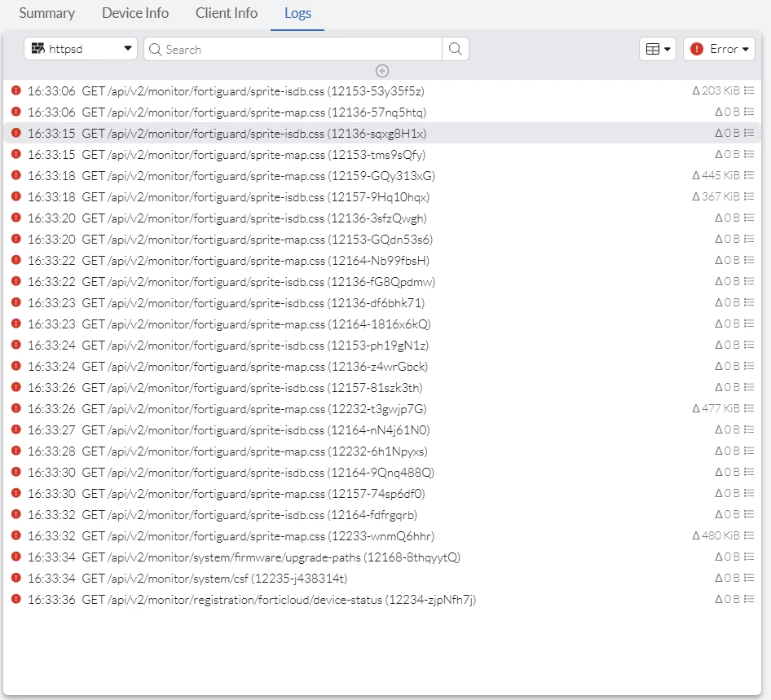The image size is (771, 700).
Task: Select highlighted log line sprite-isdb.css (12136-sqxg8H1x)
Action: [x=382, y=133]
